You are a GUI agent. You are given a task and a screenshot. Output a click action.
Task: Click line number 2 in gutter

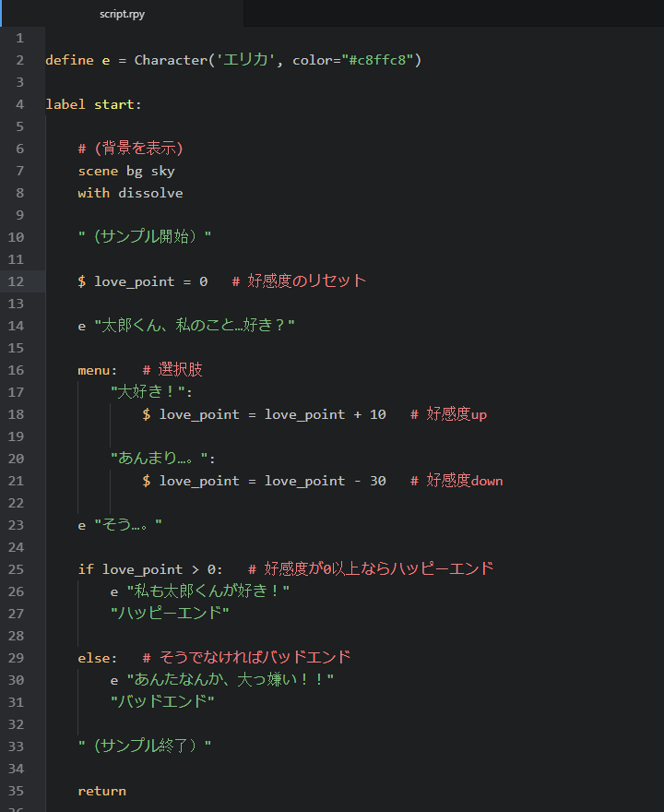tap(19, 61)
